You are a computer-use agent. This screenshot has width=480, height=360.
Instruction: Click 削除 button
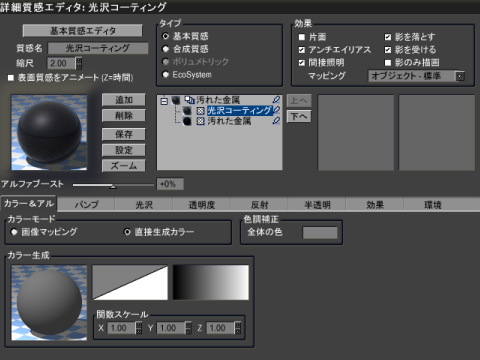[x=124, y=116]
